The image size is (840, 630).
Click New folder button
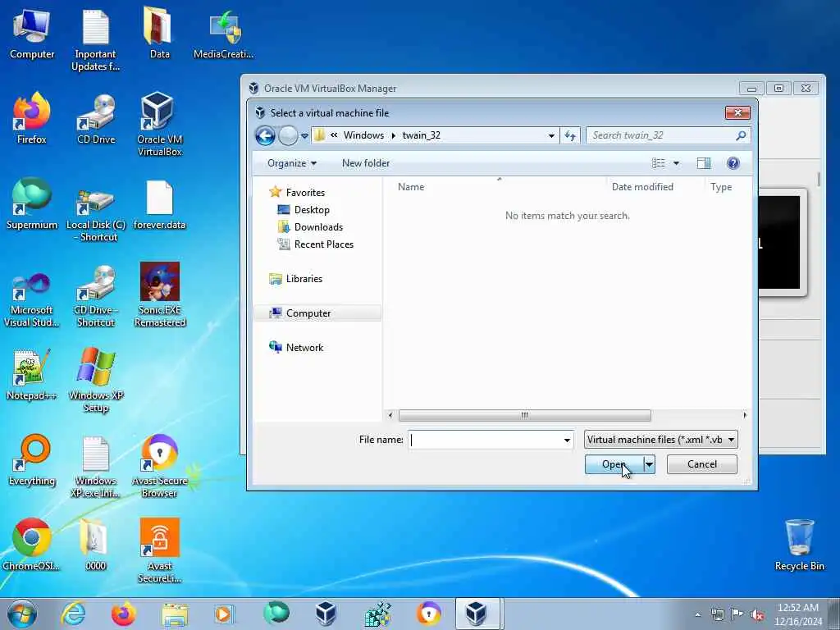tap(366, 163)
